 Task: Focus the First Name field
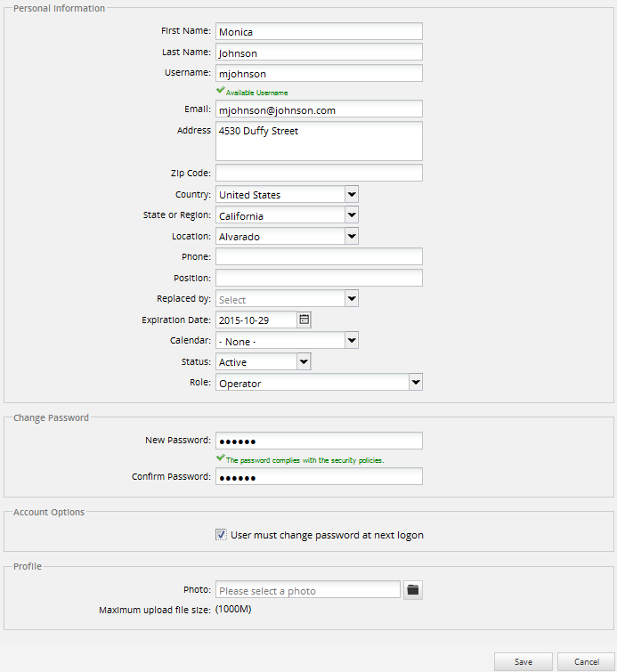click(319, 32)
